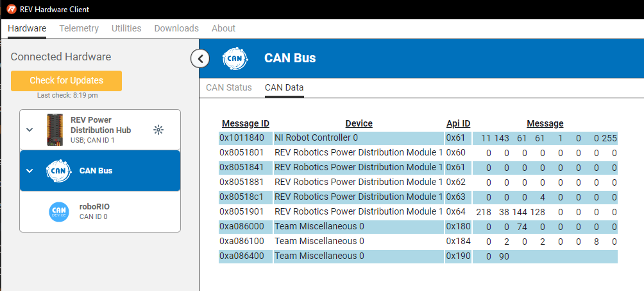
Task: Click the CAN Bus header logo icon
Action: pyautogui.click(x=235, y=58)
